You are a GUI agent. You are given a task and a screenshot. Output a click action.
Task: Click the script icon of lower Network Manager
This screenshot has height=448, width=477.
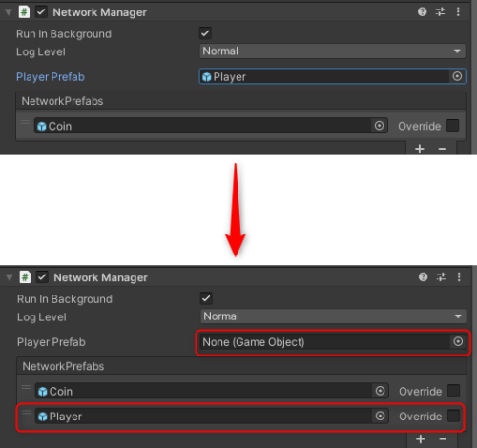(x=25, y=277)
